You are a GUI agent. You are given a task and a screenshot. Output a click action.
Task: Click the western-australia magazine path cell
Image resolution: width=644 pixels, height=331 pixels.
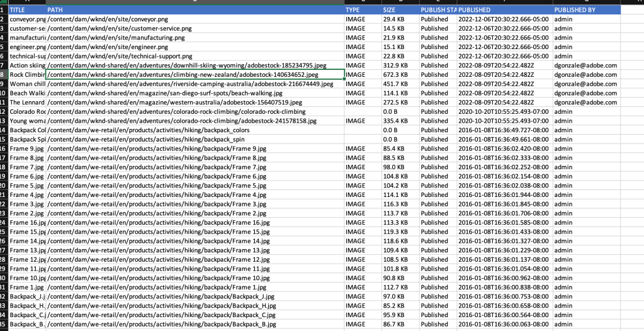point(195,103)
